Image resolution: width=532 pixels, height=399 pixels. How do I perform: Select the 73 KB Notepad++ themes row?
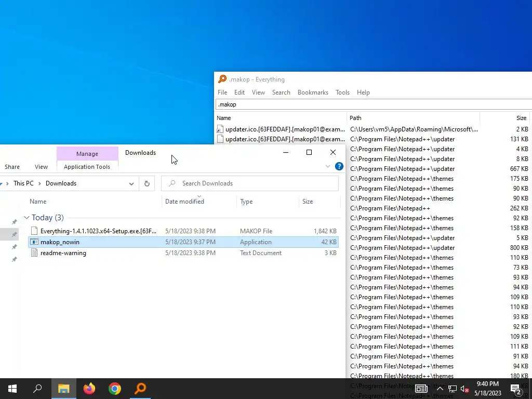(x=439, y=268)
